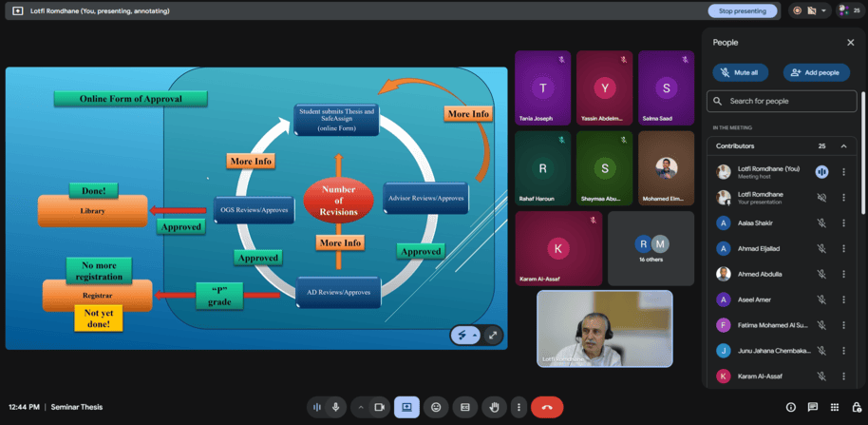Open host controls lock icon
This screenshot has height=425, width=868.
[x=857, y=407]
